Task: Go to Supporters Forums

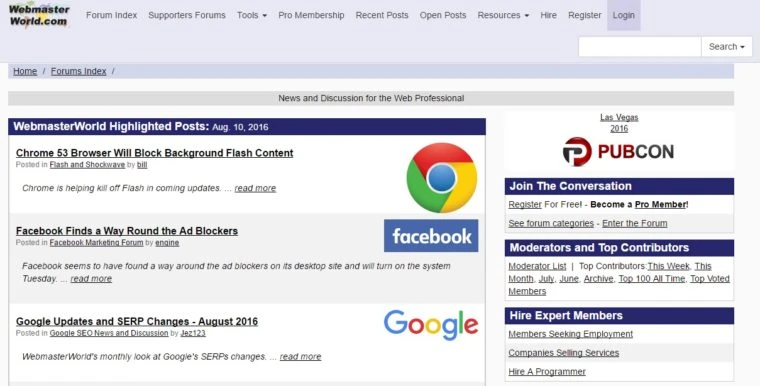Action: click(187, 15)
